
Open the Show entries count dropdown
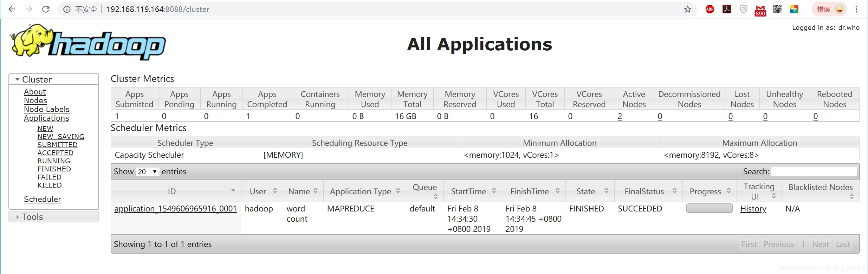(147, 171)
